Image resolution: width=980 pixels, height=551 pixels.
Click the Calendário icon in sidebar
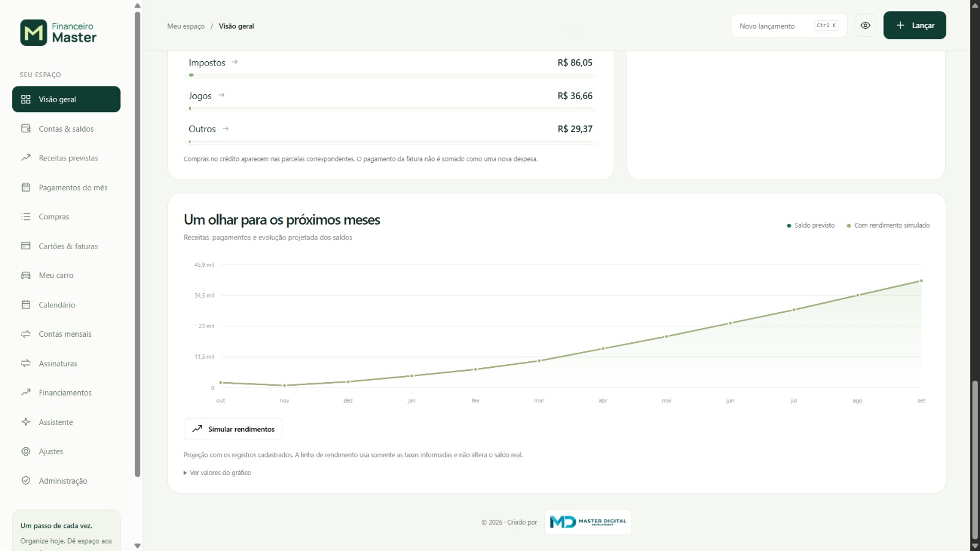tap(26, 305)
